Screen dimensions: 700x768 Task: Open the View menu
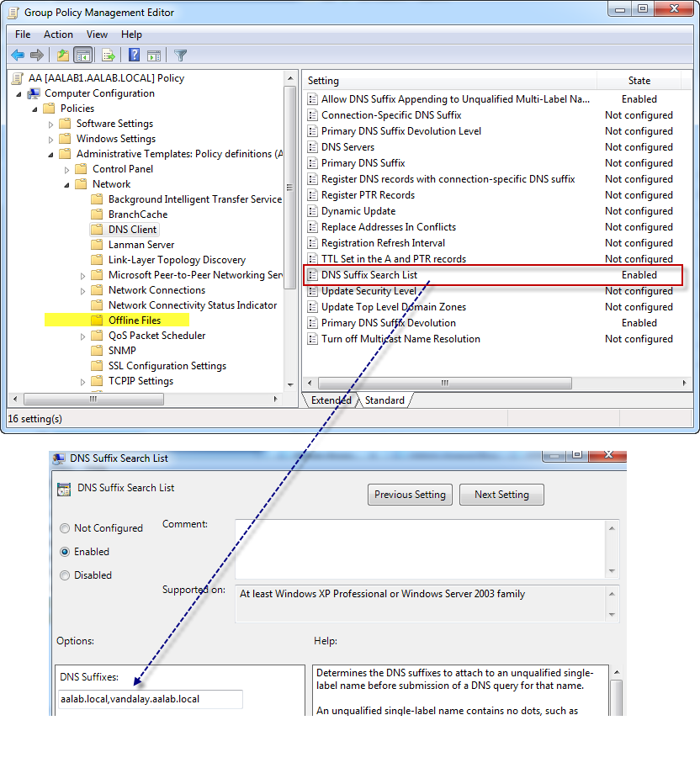(x=97, y=34)
